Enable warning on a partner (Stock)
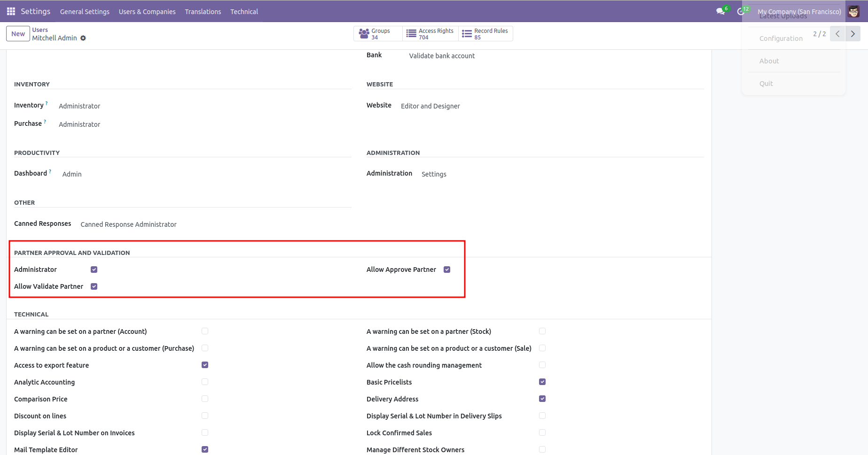The width and height of the screenshot is (868, 455). (542, 331)
